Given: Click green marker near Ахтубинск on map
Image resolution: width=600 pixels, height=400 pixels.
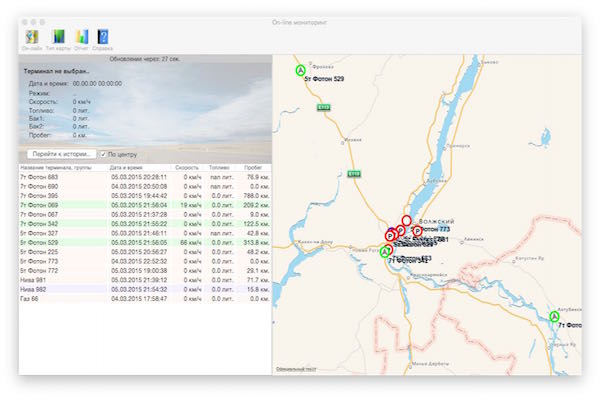Looking at the screenshot, I should [554, 317].
